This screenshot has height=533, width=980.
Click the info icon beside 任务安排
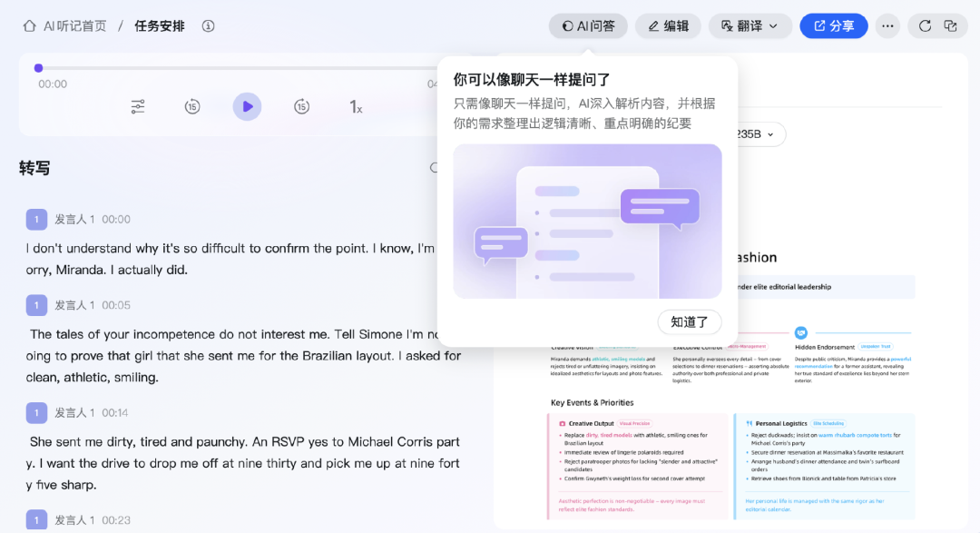[x=209, y=26]
